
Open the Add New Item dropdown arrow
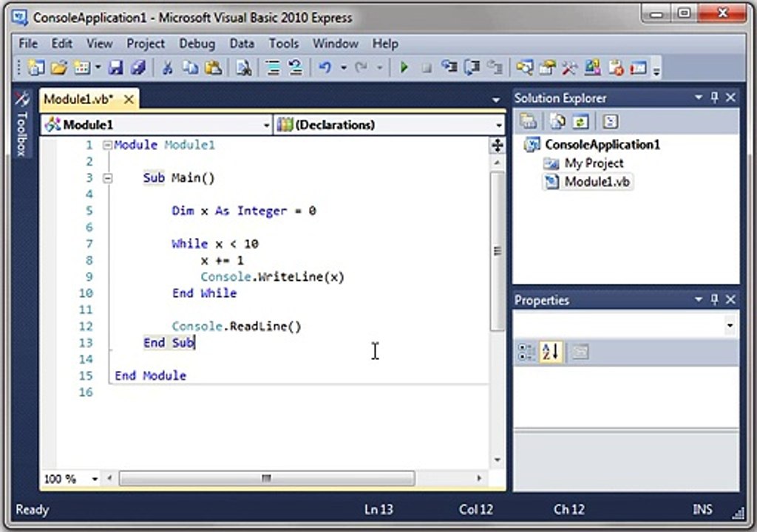pyautogui.click(x=98, y=67)
